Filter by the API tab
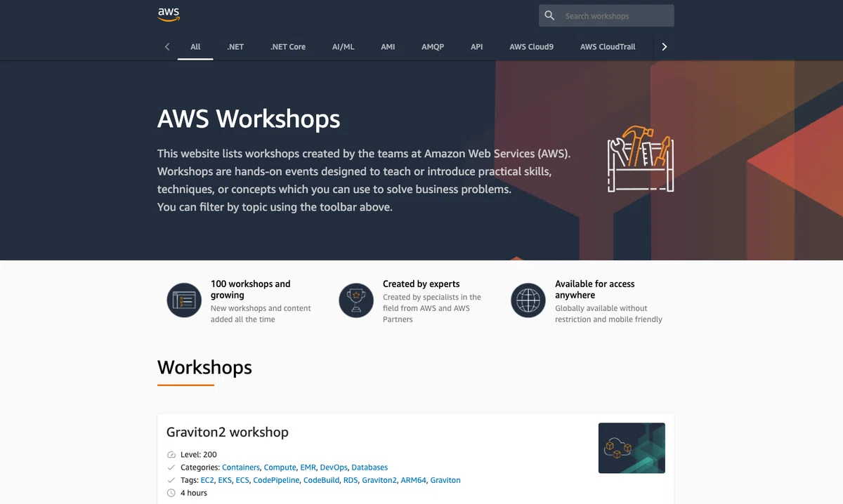Viewport: 843px width, 504px height. point(477,47)
